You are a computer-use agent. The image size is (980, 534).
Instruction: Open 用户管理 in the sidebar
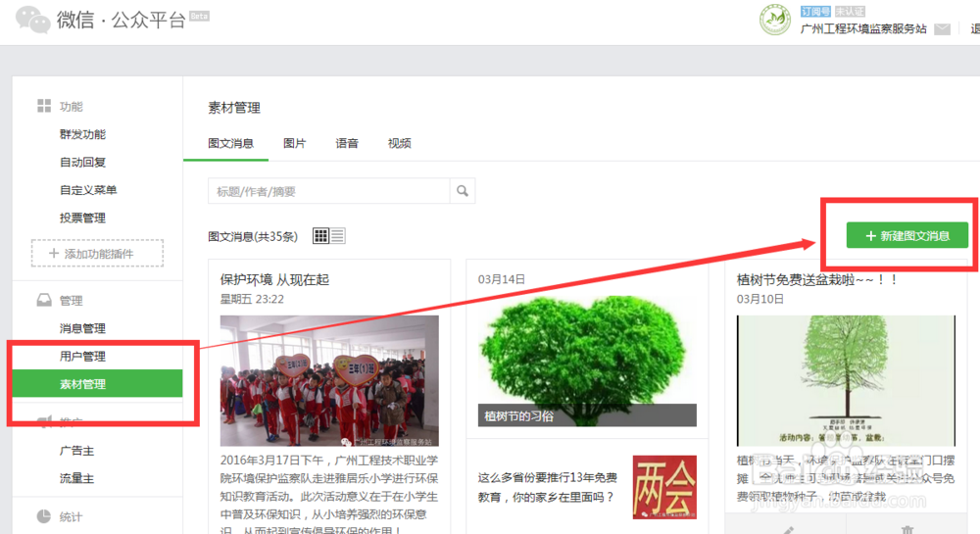point(82,356)
